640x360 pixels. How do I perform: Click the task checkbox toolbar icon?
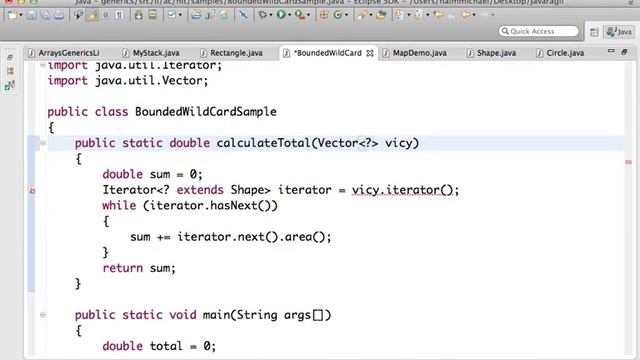[x=171, y=15]
